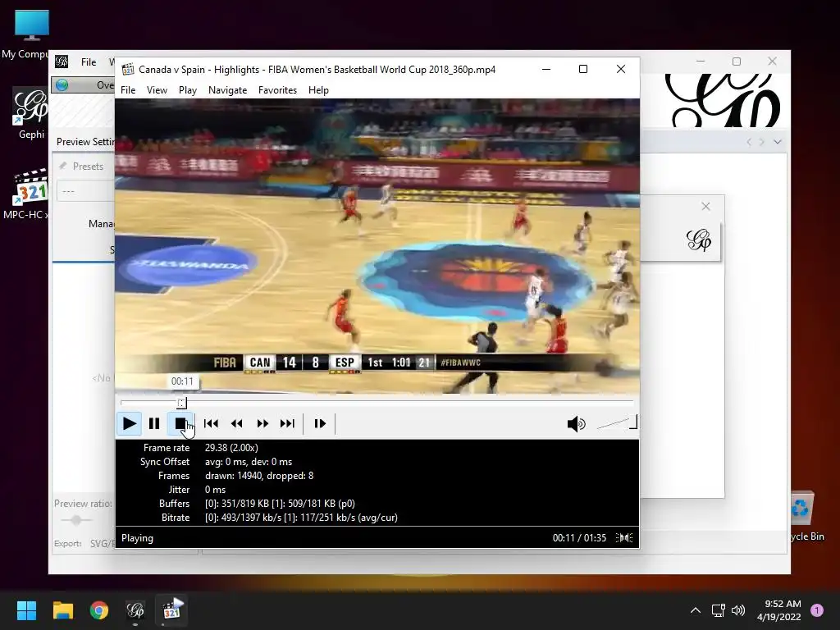The height and width of the screenshot is (630, 840).
Task: Increase playback speed button
Action: click(262, 424)
